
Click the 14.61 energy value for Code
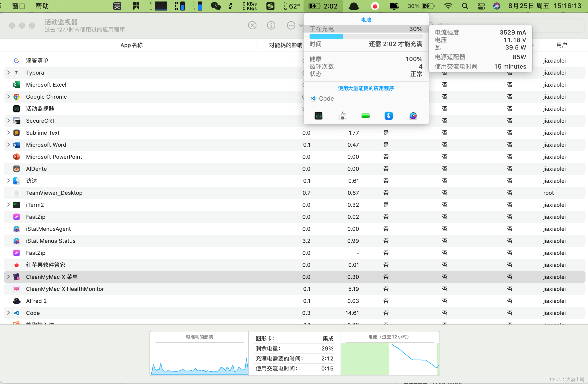tap(352, 313)
